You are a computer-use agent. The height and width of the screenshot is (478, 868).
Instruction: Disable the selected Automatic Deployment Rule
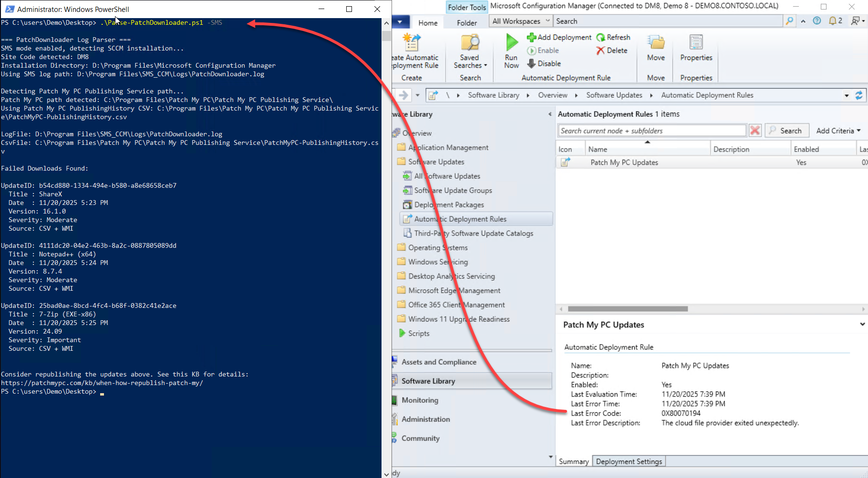(544, 63)
